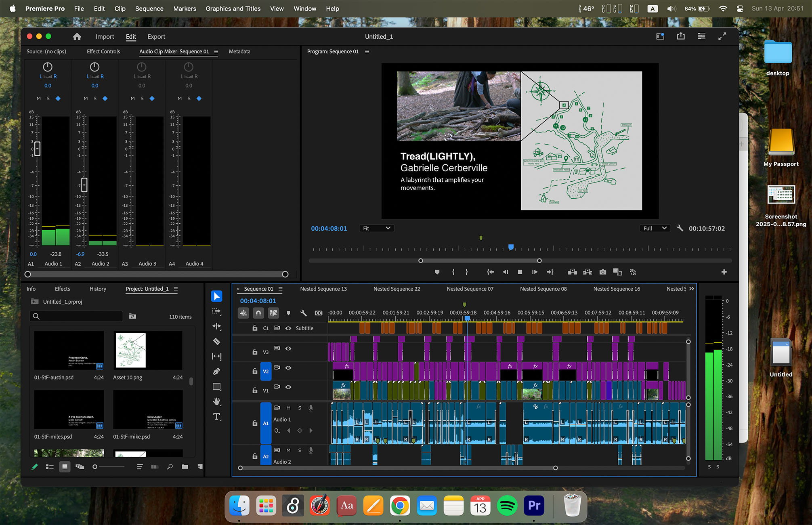Solo Audio 2 in the clip mixer
812x525 pixels.
95,99
